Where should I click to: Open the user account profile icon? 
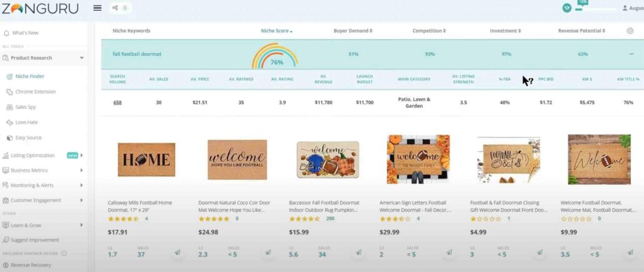(x=625, y=8)
